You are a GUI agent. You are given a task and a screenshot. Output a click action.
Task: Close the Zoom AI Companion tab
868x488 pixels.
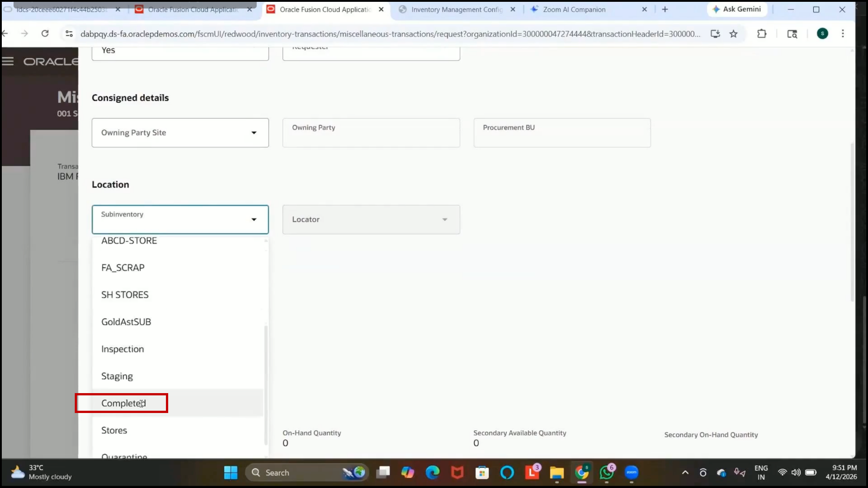click(644, 9)
